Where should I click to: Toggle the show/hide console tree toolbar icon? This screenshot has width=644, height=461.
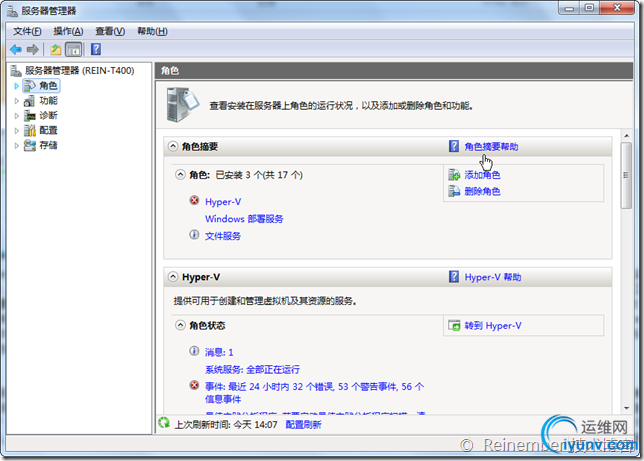click(74, 50)
